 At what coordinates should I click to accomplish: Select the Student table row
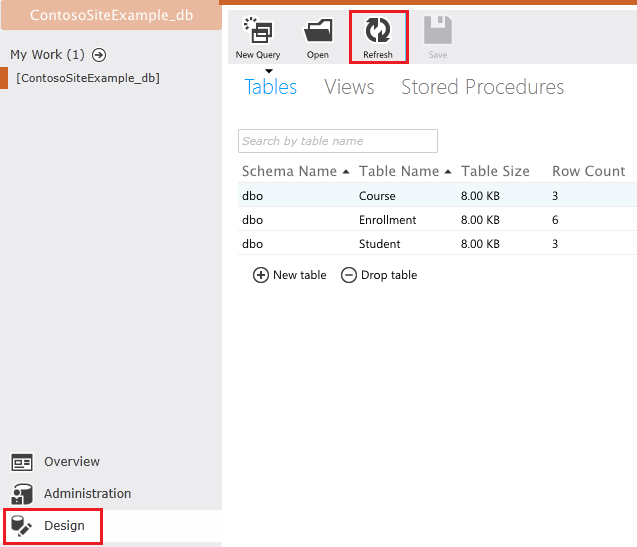(x=380, y=244)
